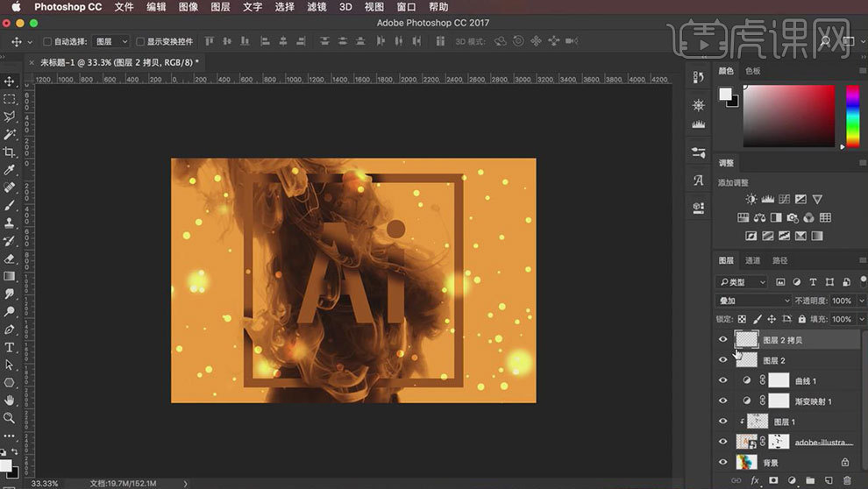Click the delete layer trash icon
The image size is (868, 489).
point(847,480)
